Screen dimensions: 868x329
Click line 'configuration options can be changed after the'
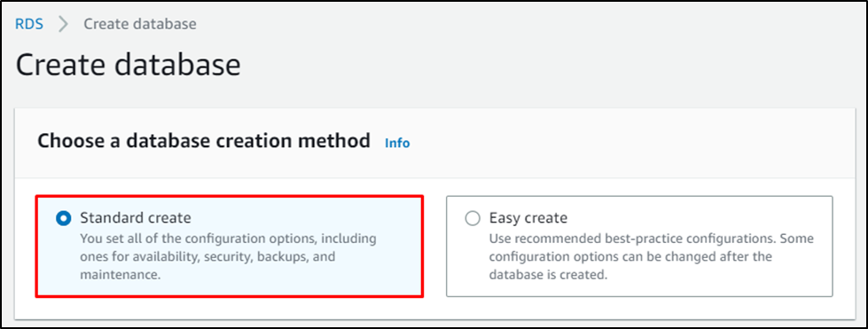630,257
